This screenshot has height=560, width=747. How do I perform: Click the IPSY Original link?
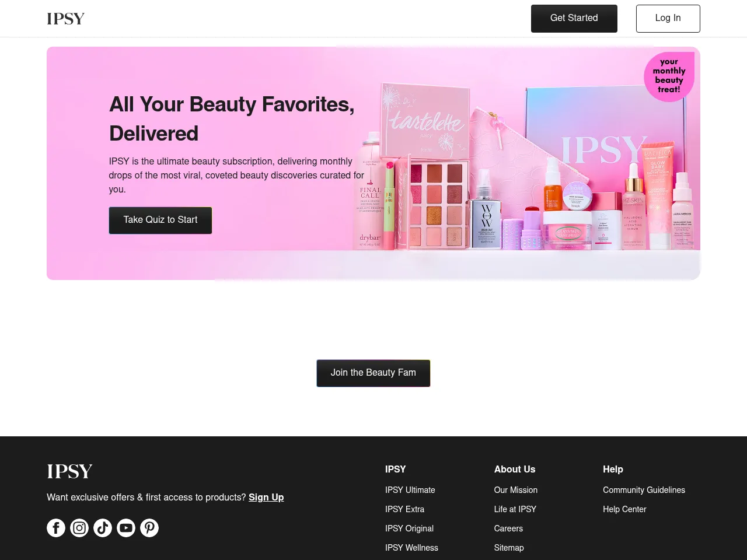click(409, 528)
